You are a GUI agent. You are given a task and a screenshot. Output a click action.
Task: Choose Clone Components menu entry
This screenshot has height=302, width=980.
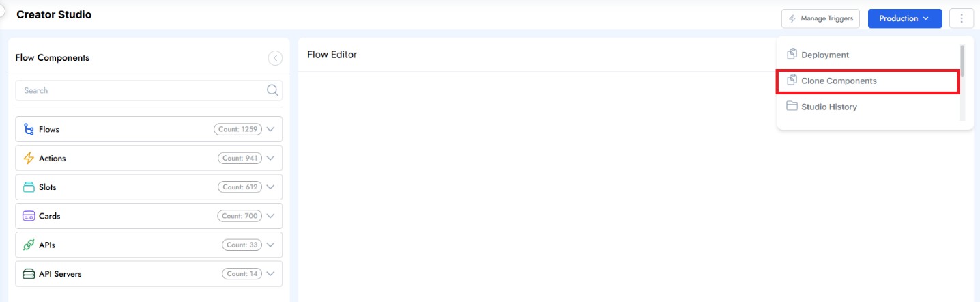point(868,81)
